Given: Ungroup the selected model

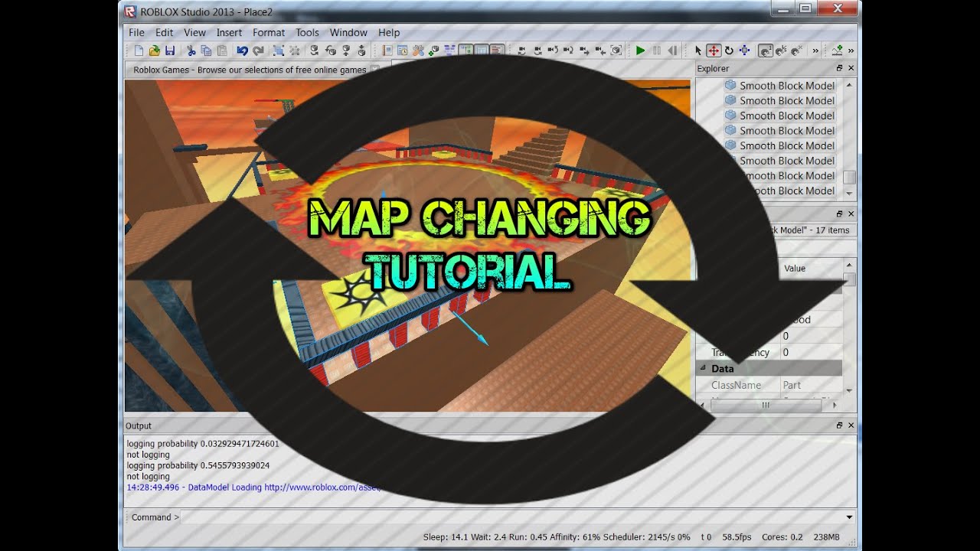Looking at the screenshot, I should click(294, 51).
